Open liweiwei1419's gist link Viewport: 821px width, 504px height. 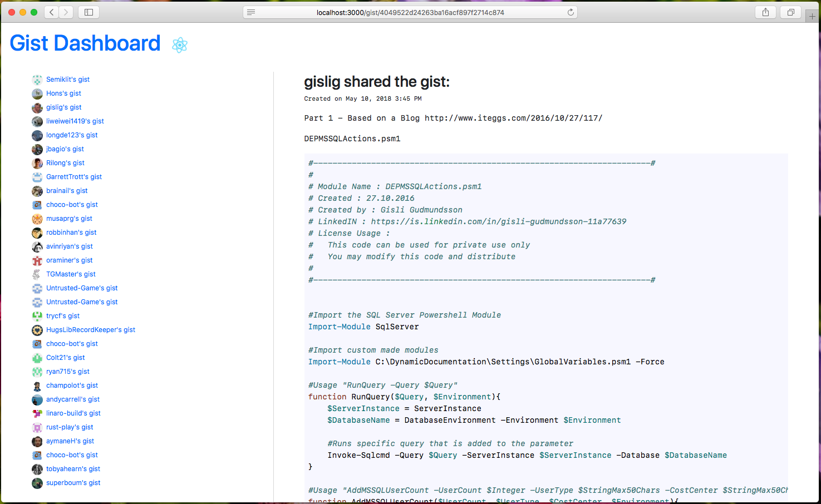[75, 121]
